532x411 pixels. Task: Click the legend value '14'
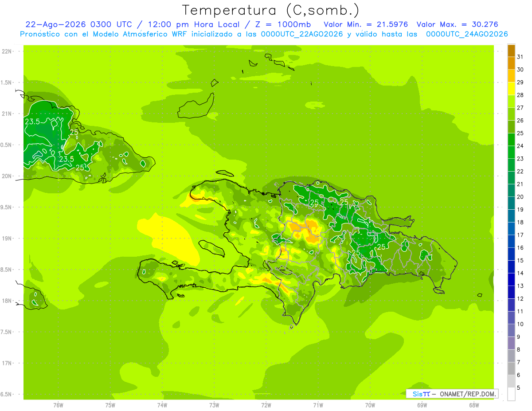(520, 273)
